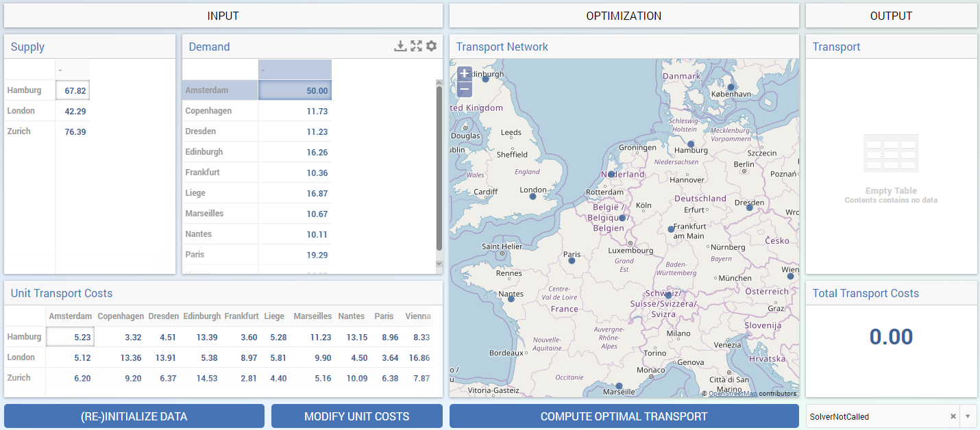The height and width of the screenshot is (430, 980).
Task: Open the solver status dropdown arrow
Action: (968, 416)
